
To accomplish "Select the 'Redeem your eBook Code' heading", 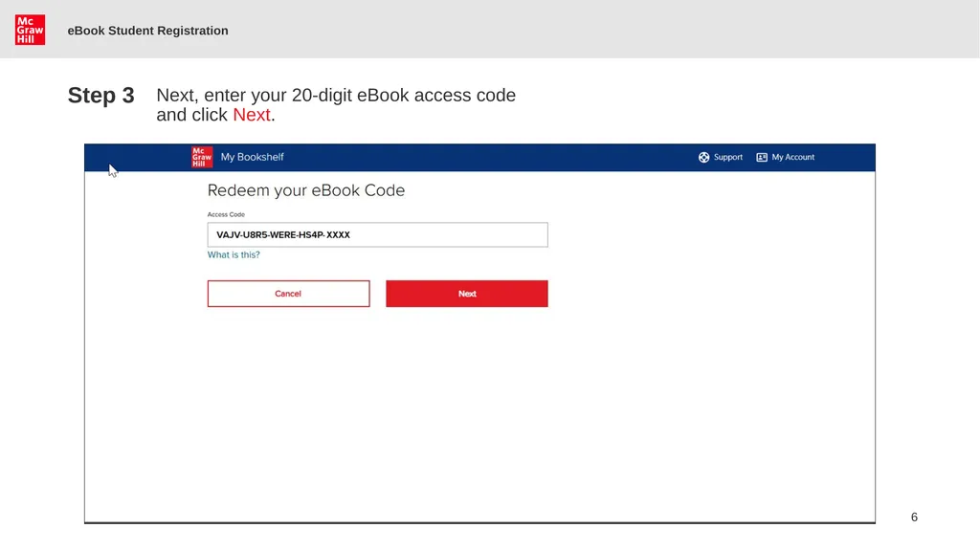I will click(306, 190).
